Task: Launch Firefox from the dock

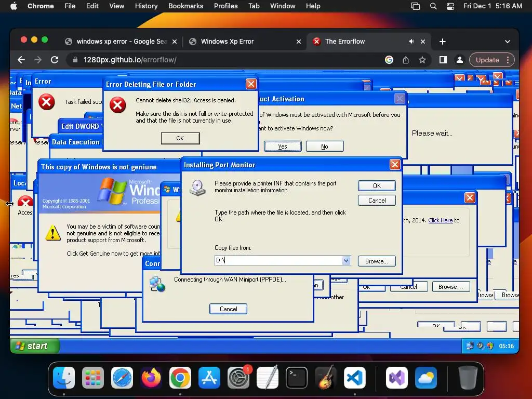Action: pyautogui.click(x=151, y=378)
